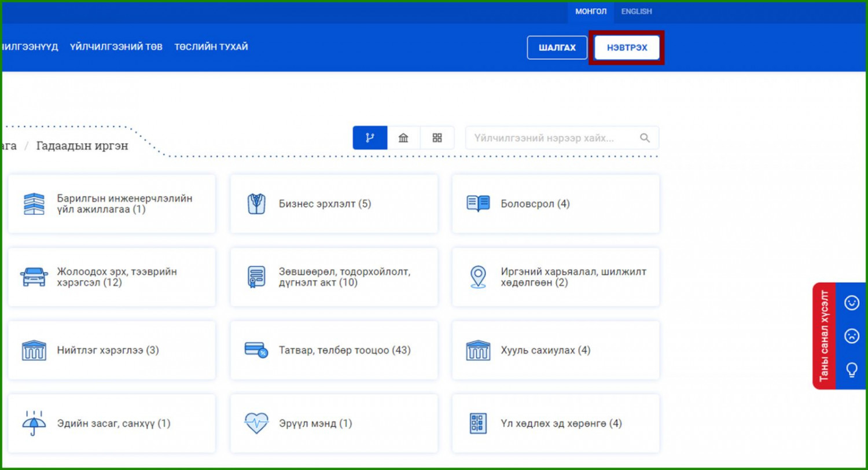Screen dimensions: 868x470
Task: Focus the service name search field
Action: [562, 138]
